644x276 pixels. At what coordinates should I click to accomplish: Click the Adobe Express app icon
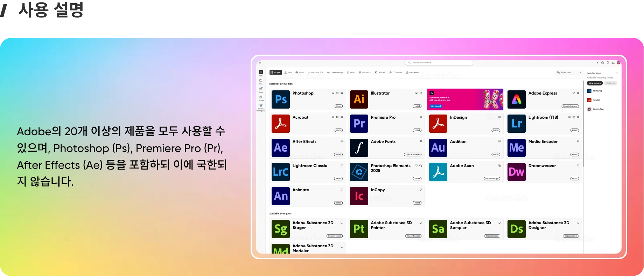tap(517, 99)
